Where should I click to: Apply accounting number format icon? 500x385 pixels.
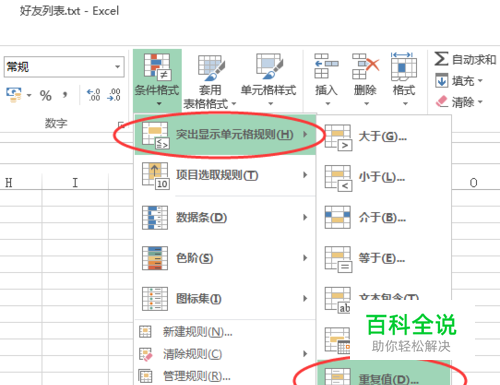pos(14,95)
